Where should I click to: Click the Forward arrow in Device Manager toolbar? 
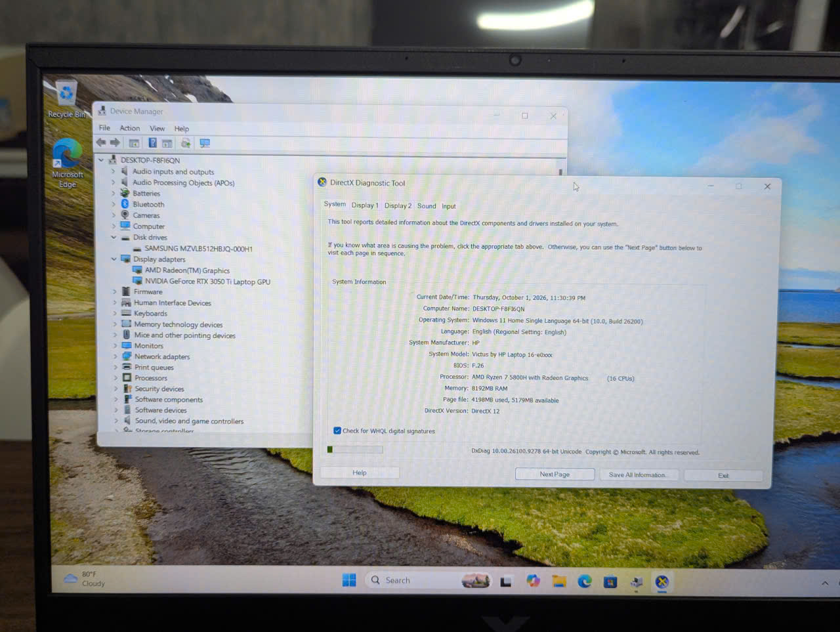pos(115,142)
